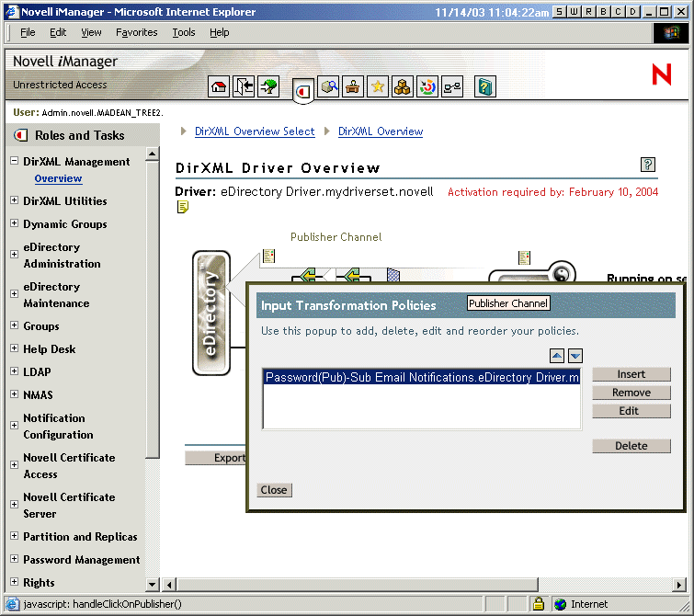This screenshot has width=694, height=616.
Task: Click the policy list icon above yin-yang symbol
Action: 524,257
